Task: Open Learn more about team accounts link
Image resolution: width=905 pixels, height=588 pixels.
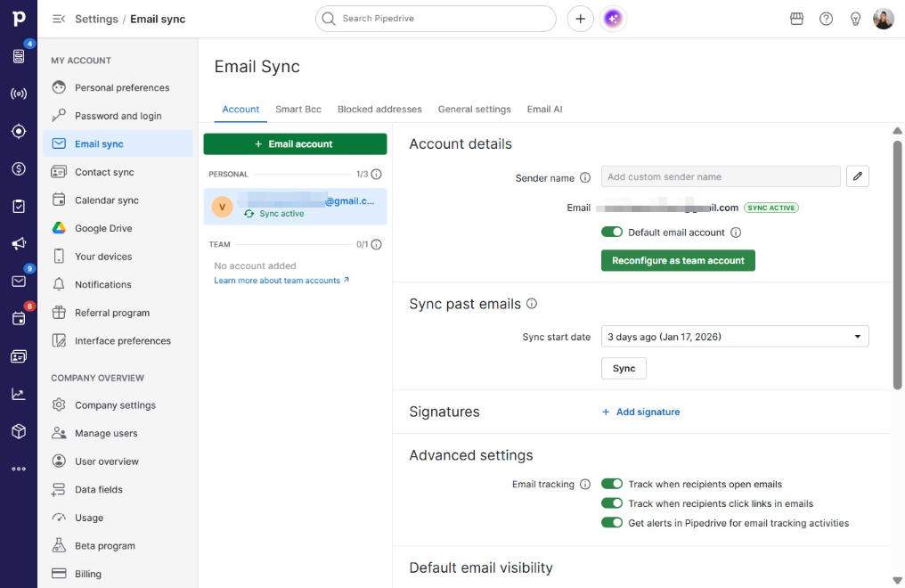Action: tap(281, 281)
